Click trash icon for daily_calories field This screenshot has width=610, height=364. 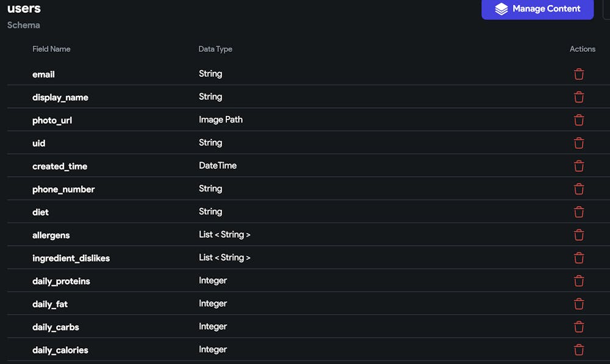point(579,350)
